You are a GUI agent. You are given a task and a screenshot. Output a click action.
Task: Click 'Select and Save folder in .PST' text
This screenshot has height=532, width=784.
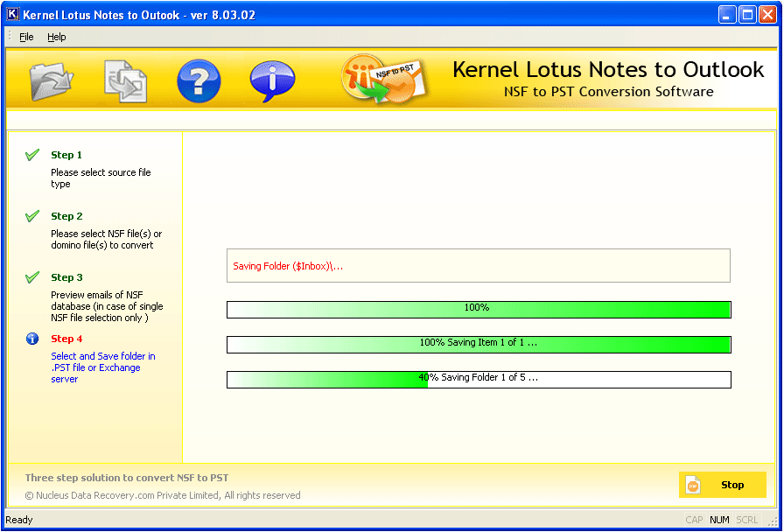103,367
